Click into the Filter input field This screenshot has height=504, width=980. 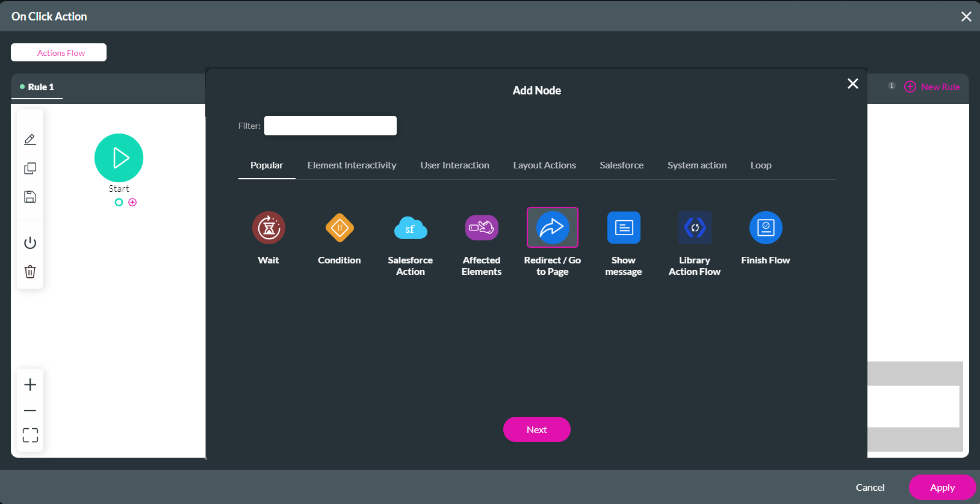point(330,126)
